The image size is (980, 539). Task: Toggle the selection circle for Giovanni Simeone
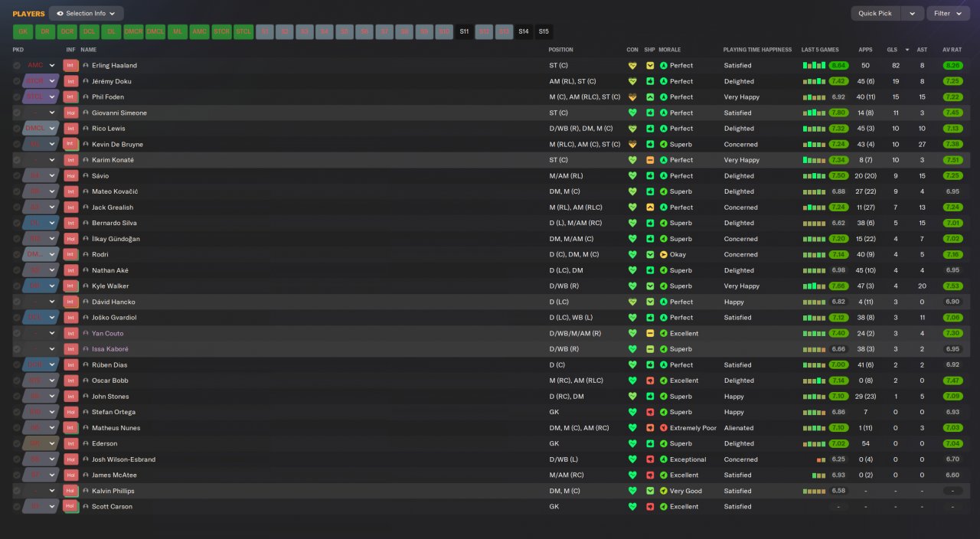[x=17, y=113]
